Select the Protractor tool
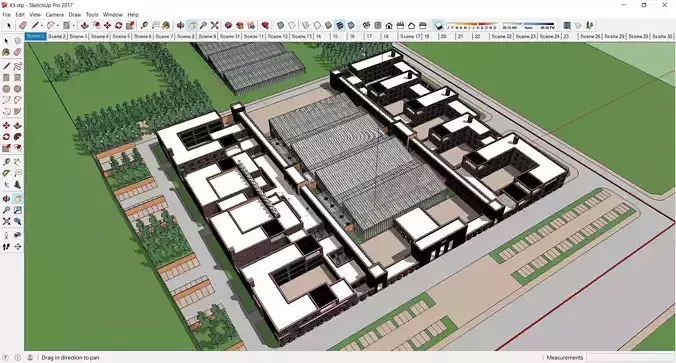 (x=6, y=173)
